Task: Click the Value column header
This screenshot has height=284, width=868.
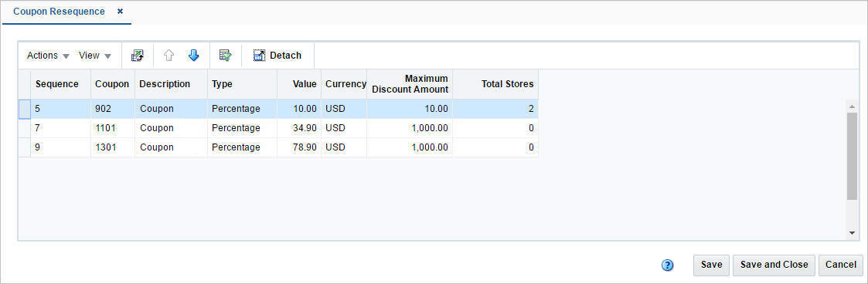Action: pyautogui.click(x=299, y=84)
